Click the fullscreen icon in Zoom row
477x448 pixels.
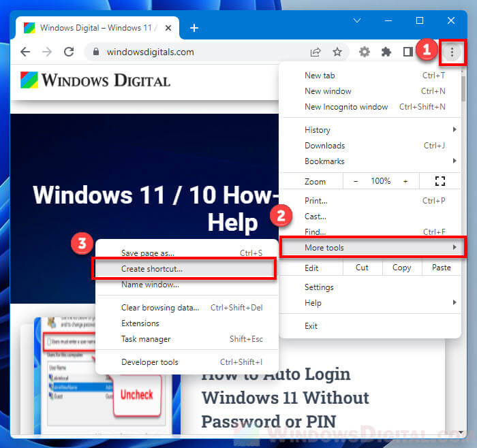pos(440,181)
